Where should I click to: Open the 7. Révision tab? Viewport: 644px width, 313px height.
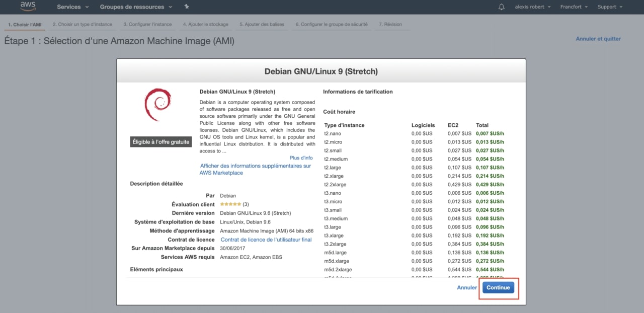pyautogui.click(x=390, y=24)
